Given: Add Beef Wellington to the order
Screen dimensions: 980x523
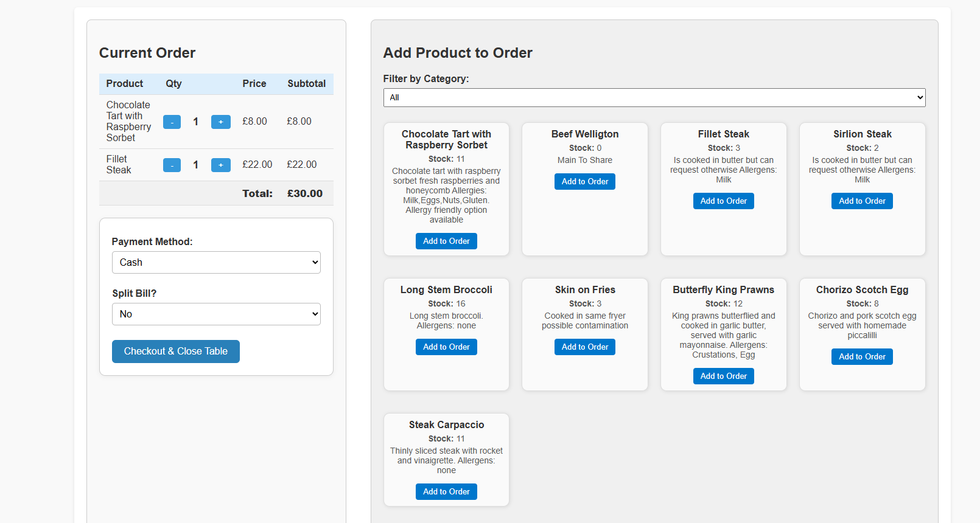Looking at the screenshot, I should 584,182.
